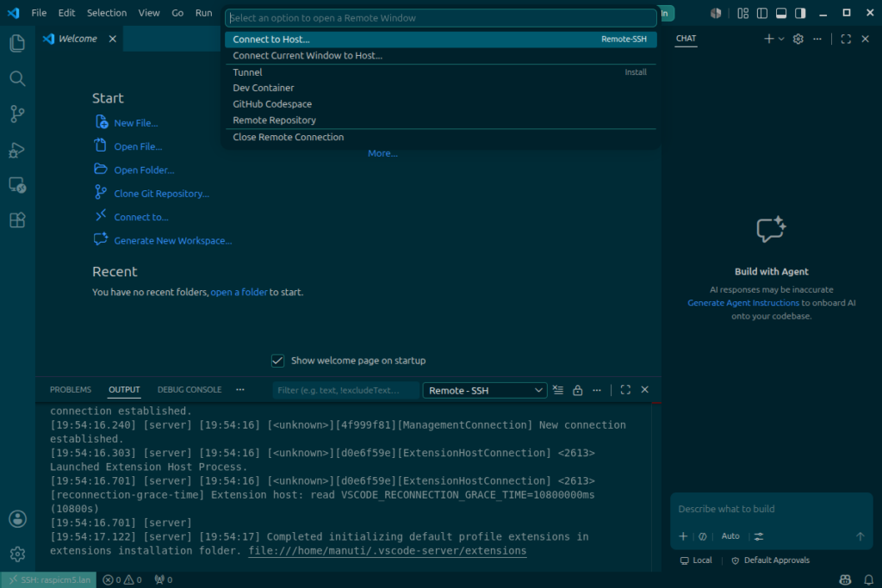The image size is (882, 588).
Task: Toggle Show welcome page on startup checkbox
Action: pyautogui.click(x=278, y=361)
